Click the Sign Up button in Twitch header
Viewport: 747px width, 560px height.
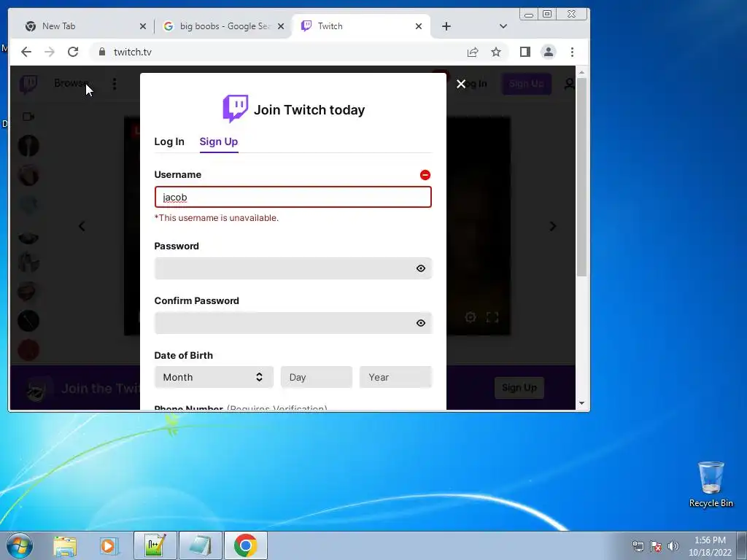click(x=527, y=84)
